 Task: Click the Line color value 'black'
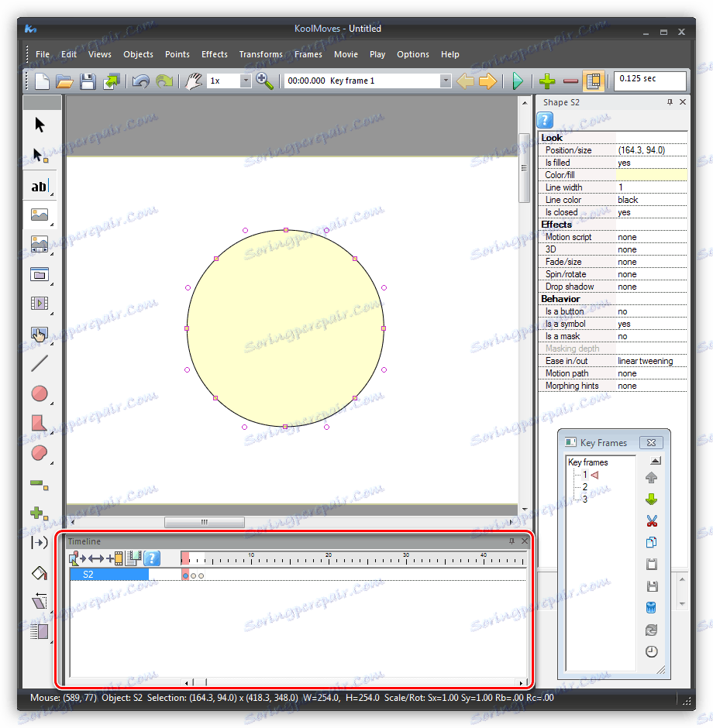[x=628, y=200]
